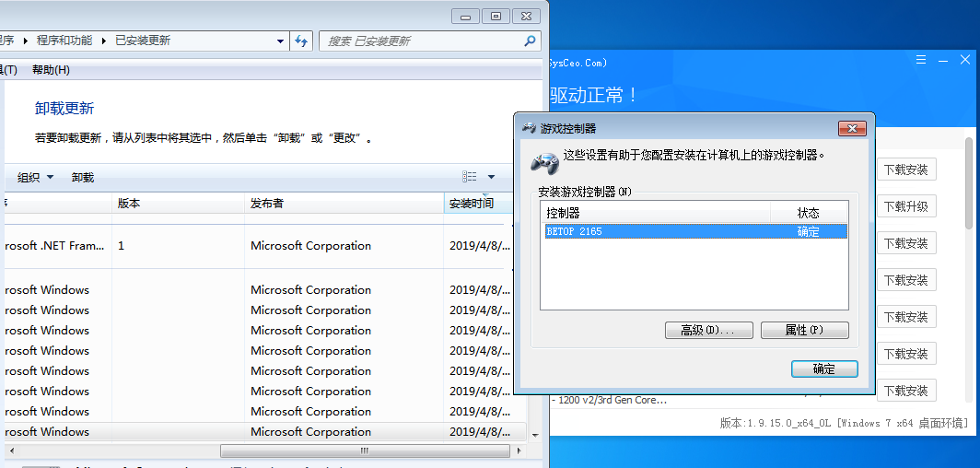This screenshot has width=980, height=468.
Task: Click the right arrow of the horizontal scrollbar
Action: tap(518, 450)
